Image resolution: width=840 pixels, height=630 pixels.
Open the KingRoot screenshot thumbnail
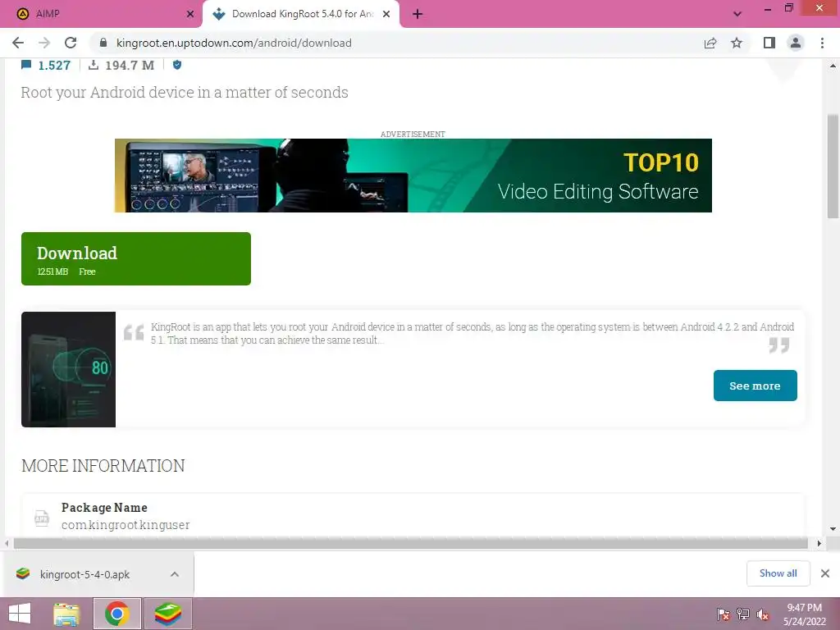click(x=69, y=369)
